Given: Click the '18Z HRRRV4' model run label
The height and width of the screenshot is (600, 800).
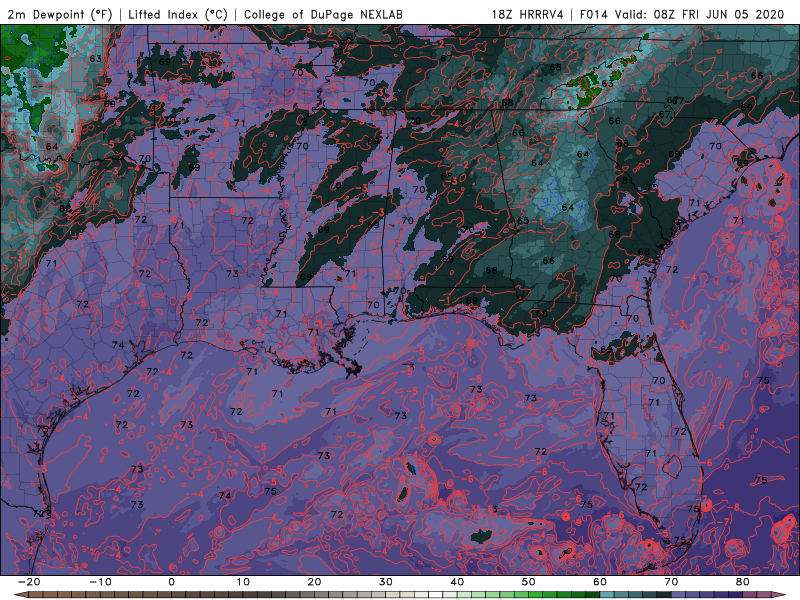Looking at the screenshot, I should [528, 14].
